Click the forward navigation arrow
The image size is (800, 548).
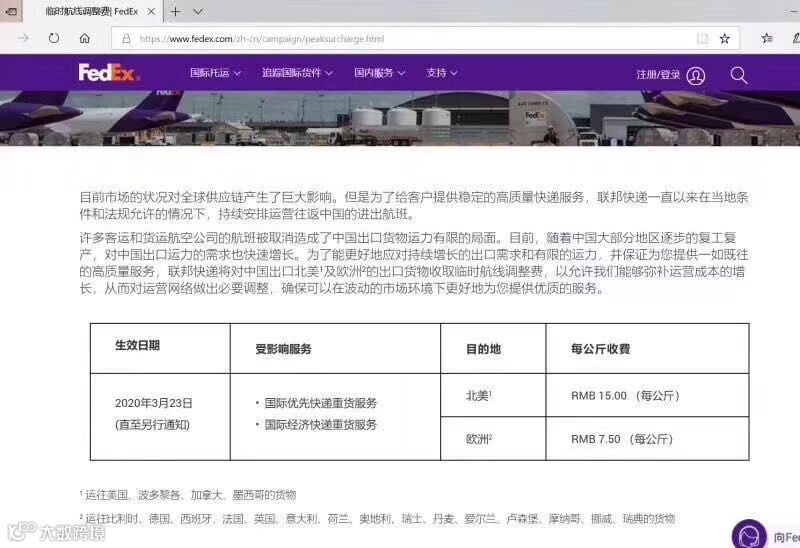(23, 38)
